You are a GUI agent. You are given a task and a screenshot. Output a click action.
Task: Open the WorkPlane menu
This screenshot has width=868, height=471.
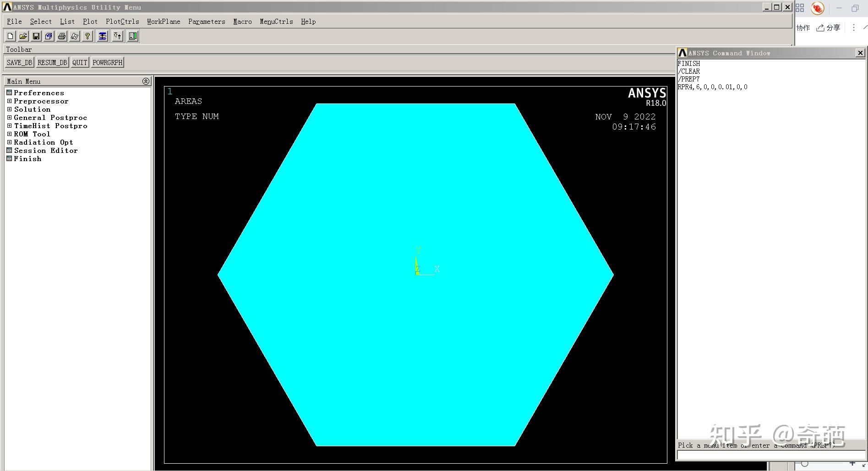(163, 22)
